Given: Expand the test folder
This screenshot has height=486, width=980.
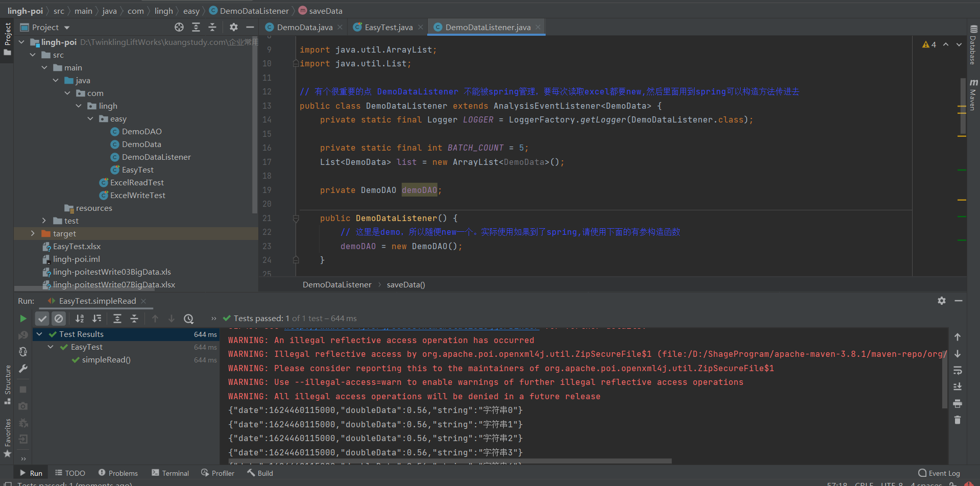Looking at the screenshot, I should pos(44,221).
